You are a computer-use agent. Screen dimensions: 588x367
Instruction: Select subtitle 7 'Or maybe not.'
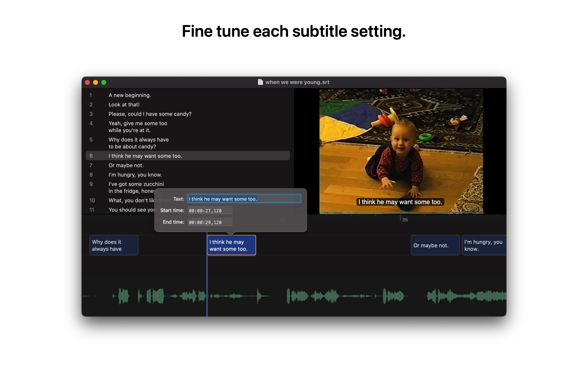[126, 165]
